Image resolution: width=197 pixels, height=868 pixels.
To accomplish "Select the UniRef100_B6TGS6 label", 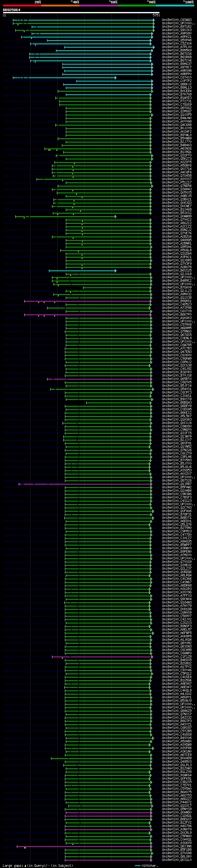I will coord(177,54).
